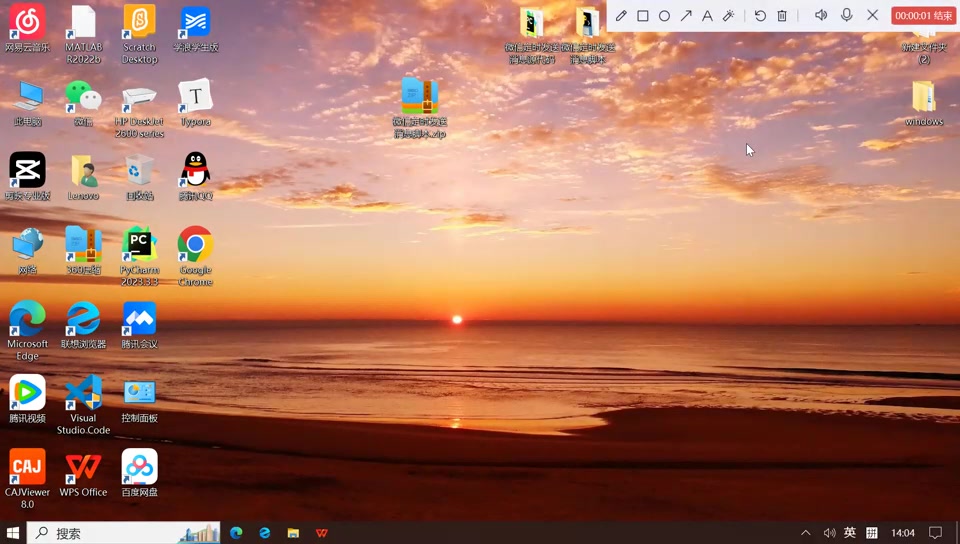Delete annotations with the trash icon
This screenshot has height=544, width=960.
point(782,16)
